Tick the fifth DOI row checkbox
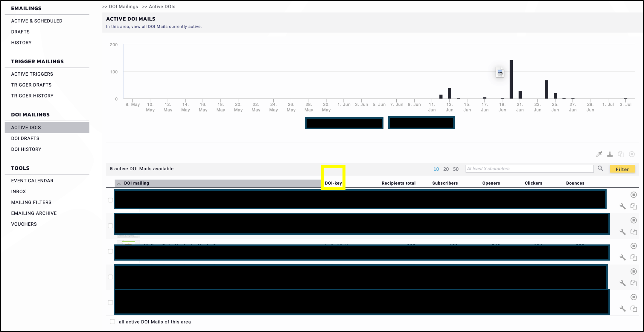The height and width of the screenshot is (332, 644). point(110,302)
